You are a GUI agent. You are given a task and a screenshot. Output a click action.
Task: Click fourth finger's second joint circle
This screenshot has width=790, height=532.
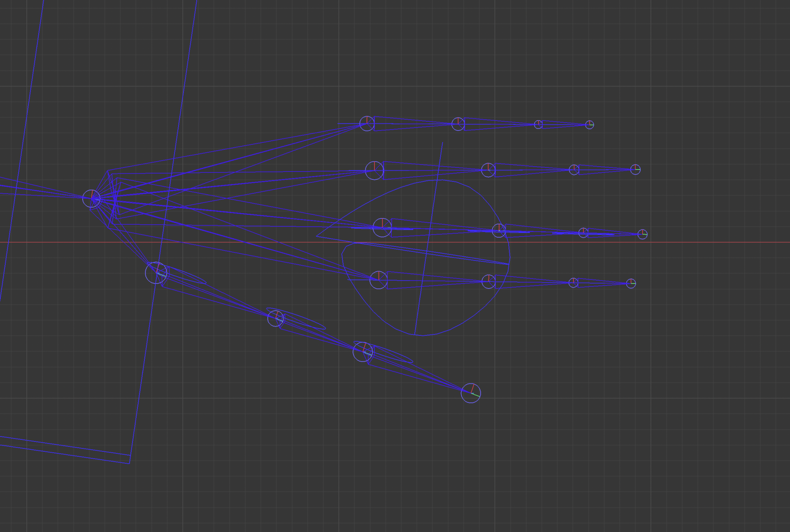(x=488, y=282)
